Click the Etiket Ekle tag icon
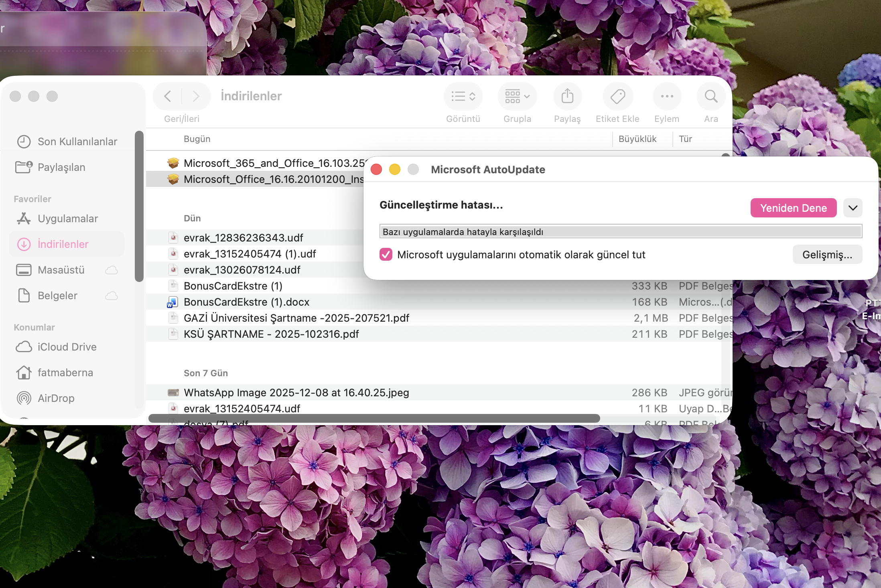Viewport: 881px width, 588px height. point(617,96)
